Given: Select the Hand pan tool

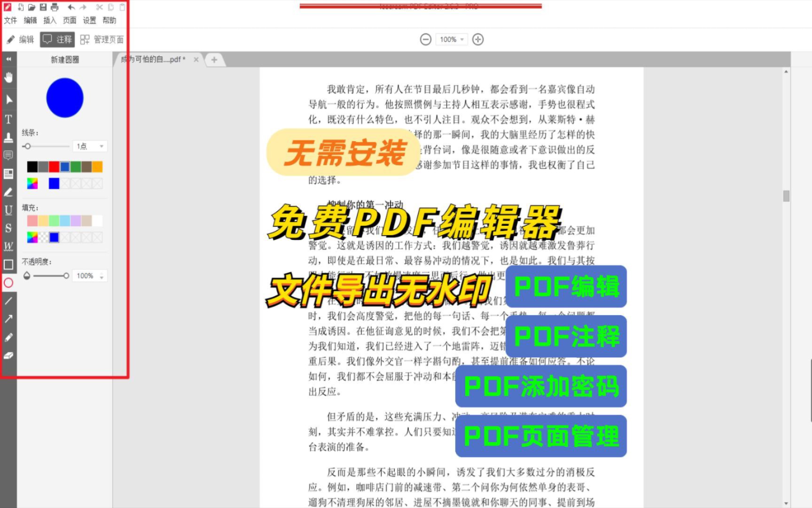Looking at the screenshot, I should coord(8,77).
